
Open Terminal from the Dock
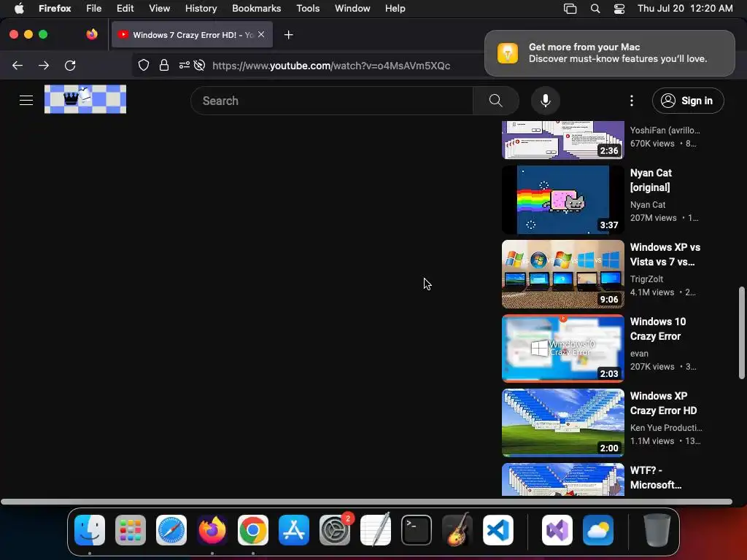tap(417, 530)
